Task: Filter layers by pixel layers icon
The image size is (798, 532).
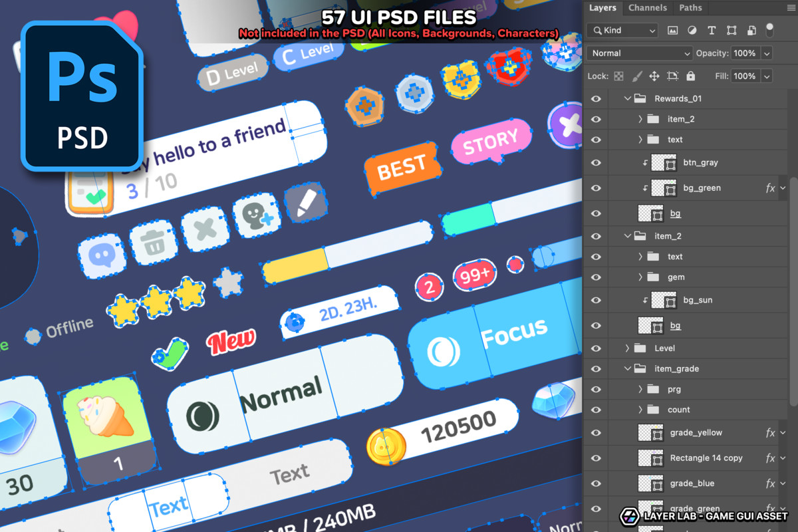Action: pyautogui.click(x=672, y=31)
